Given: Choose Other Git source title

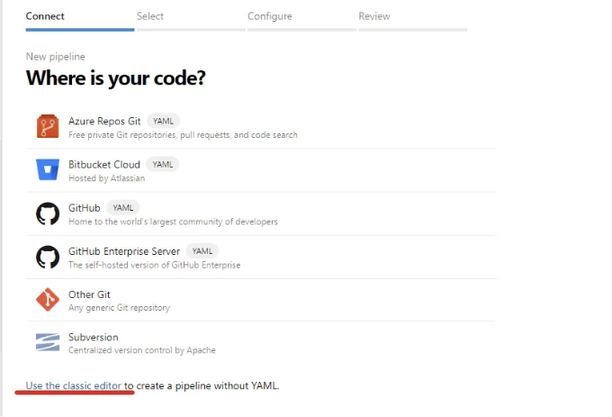Looking at the screenshot, I should pyautogui.click(x=89, y=294).
